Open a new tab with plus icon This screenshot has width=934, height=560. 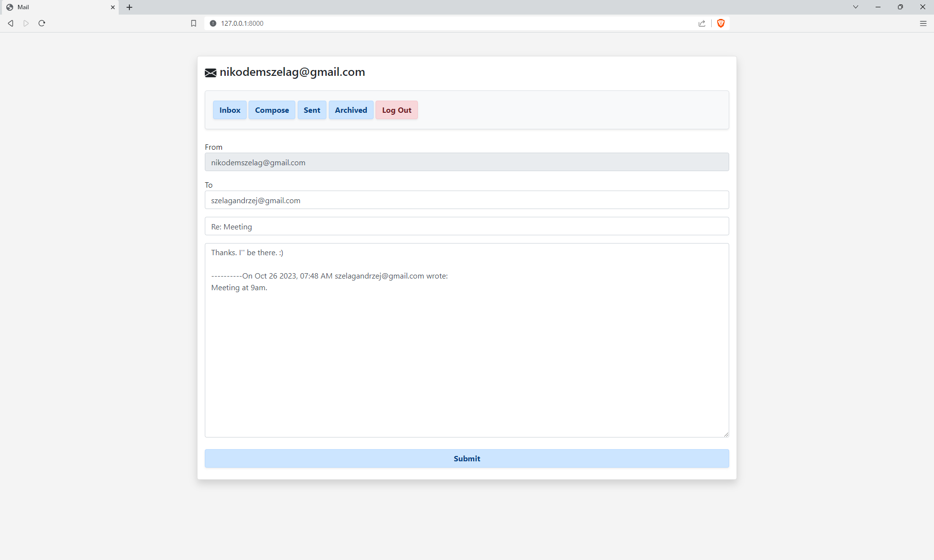point(129,7)
